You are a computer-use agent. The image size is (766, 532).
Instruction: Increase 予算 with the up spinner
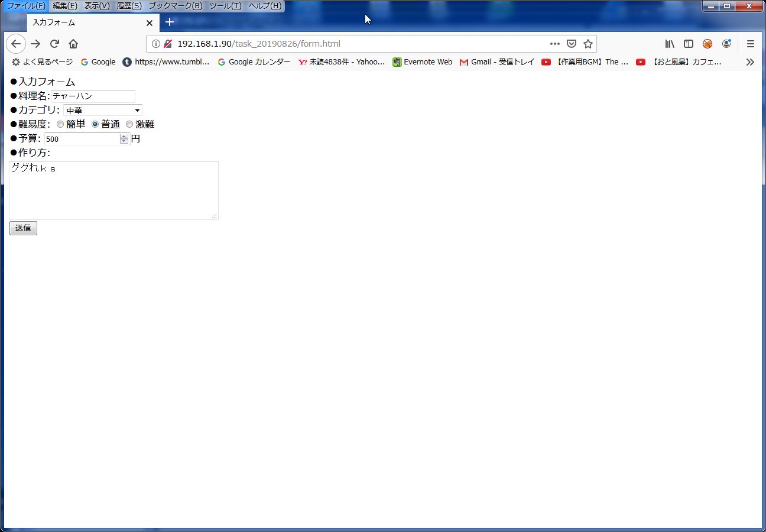(x=124, y=137)
